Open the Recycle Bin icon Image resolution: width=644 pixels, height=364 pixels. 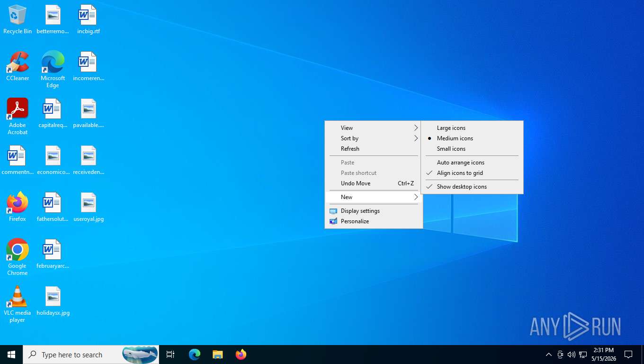[x=18, y=19]
